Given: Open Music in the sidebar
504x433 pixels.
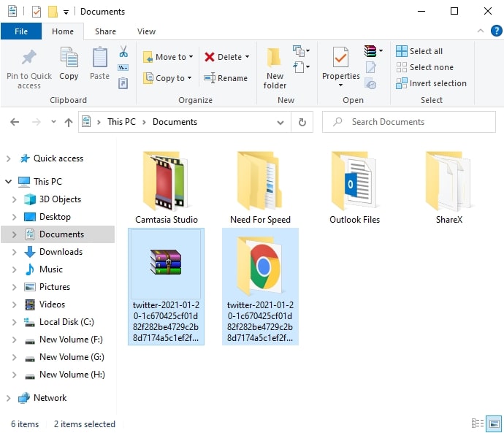Looking at the screenshot, I should coord(51,269).
